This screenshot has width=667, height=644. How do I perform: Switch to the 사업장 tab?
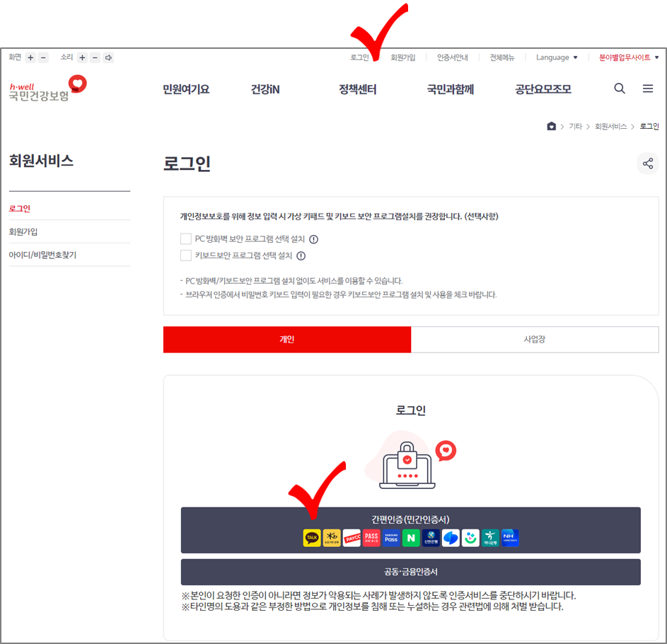(x=534, y=340)
